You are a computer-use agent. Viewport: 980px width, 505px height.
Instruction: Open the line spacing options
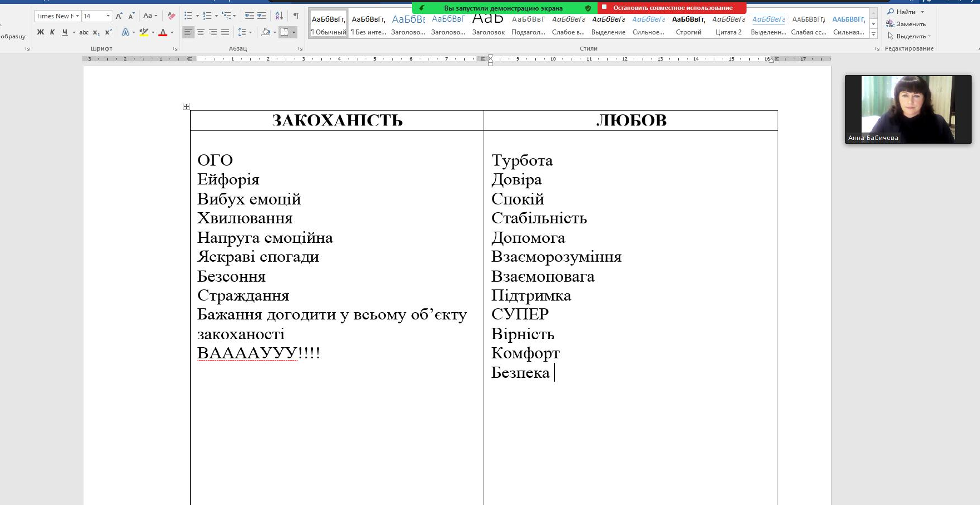click(x=245, y=32)
